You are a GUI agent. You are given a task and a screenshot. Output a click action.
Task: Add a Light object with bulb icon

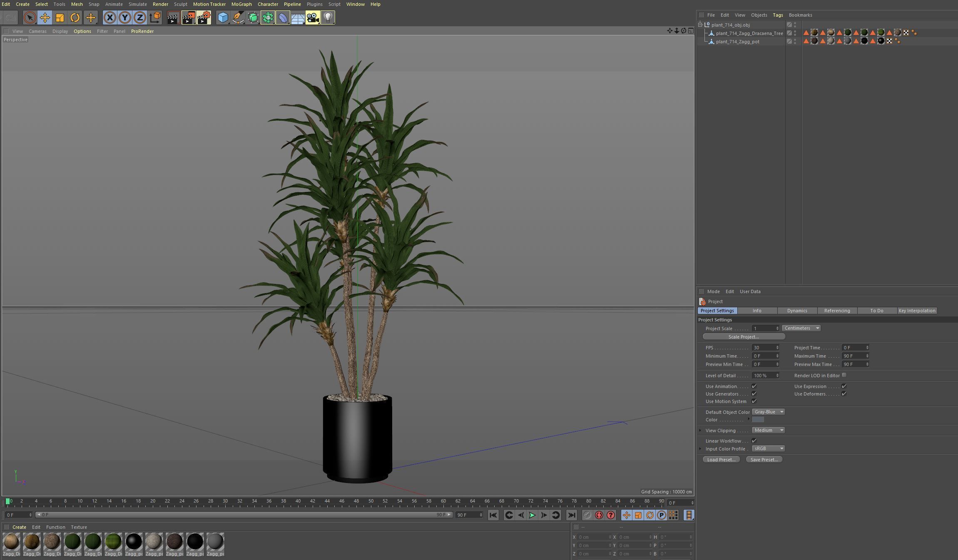[x=328, y=17]
